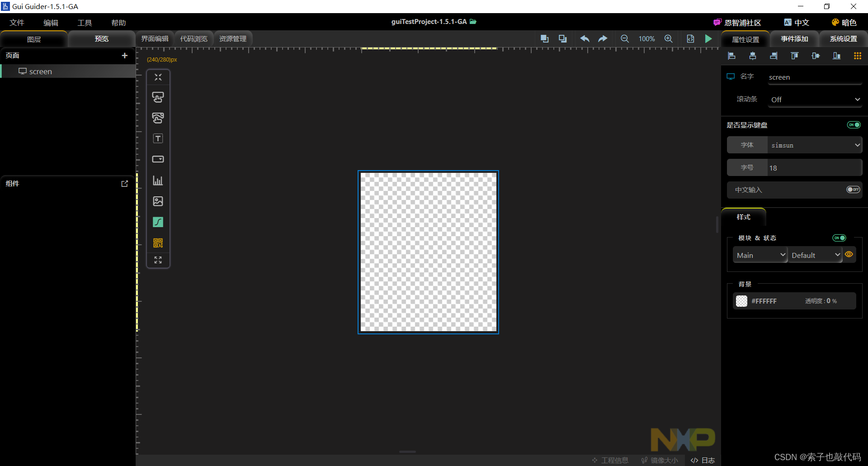Switch to the 事件添加 tab
Screen dimensions: 868x466
click(x=794, y=39)
